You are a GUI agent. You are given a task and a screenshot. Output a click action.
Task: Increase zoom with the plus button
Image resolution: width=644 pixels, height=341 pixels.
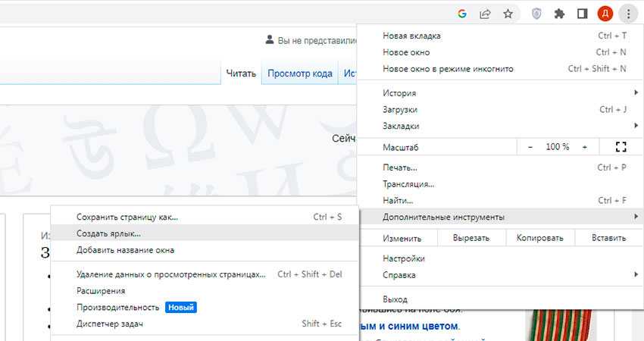584,147
